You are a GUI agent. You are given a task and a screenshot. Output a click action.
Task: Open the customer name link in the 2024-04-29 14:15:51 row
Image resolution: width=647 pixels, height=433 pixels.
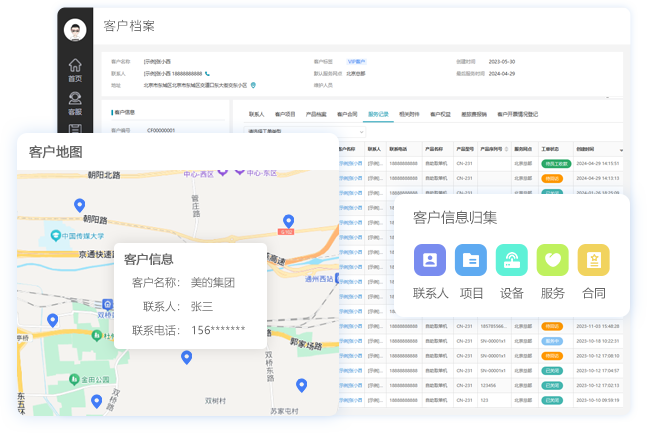351,163
